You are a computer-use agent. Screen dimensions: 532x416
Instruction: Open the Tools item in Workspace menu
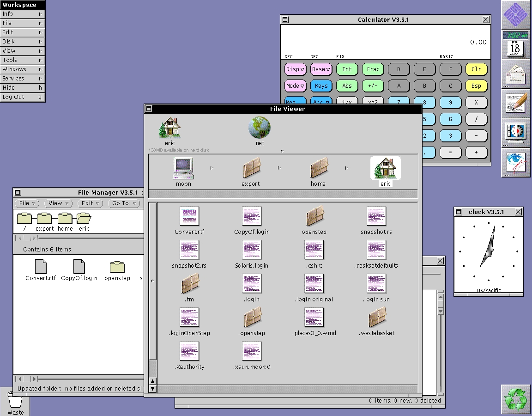click(x=22, y=60)
